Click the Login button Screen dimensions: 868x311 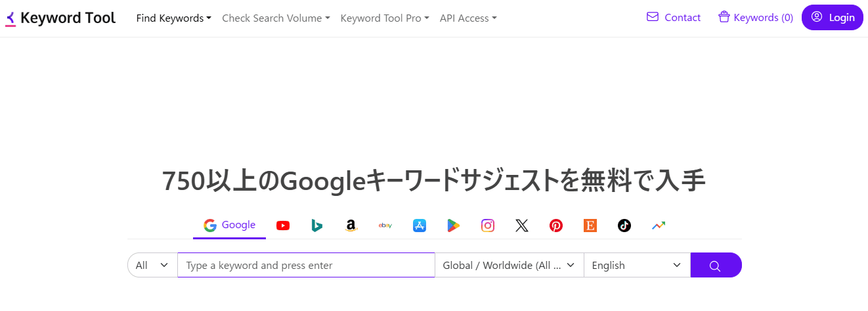[833, 18]
